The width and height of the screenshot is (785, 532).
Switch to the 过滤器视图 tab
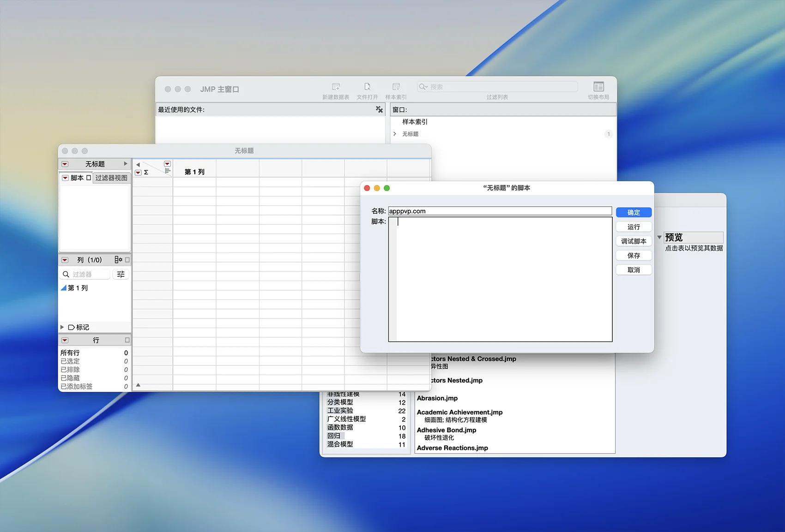click(x=111, y=178)
